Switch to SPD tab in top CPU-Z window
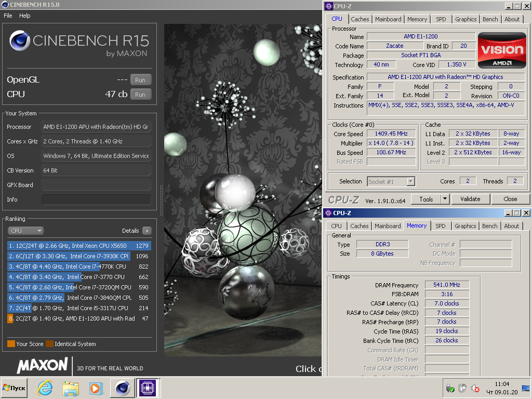The image size is (532, 399). [441, 19]
